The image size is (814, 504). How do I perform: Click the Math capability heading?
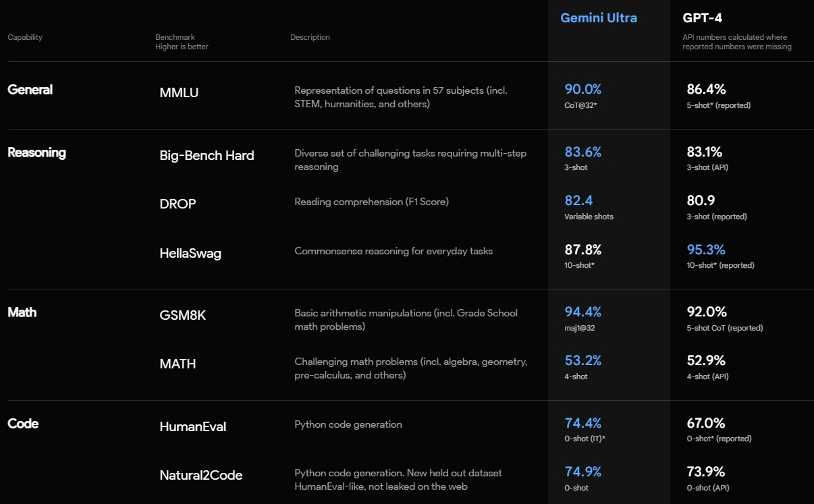coord(22,312)
